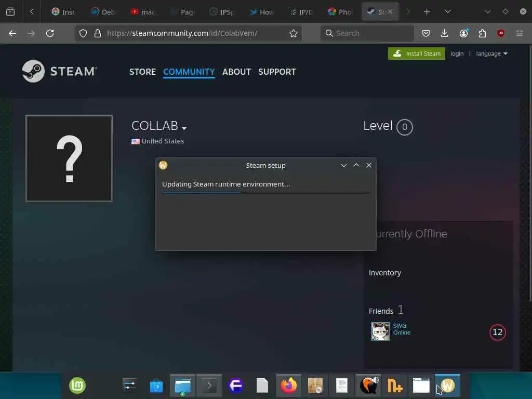Click the page vertical scrollbar
Image resolution: width=532 pixels, height=399 pixels.
[x=529, y=173]
